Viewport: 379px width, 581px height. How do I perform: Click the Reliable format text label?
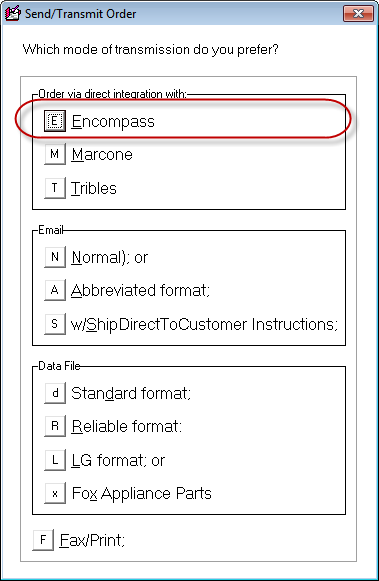(x=126, y=426)
